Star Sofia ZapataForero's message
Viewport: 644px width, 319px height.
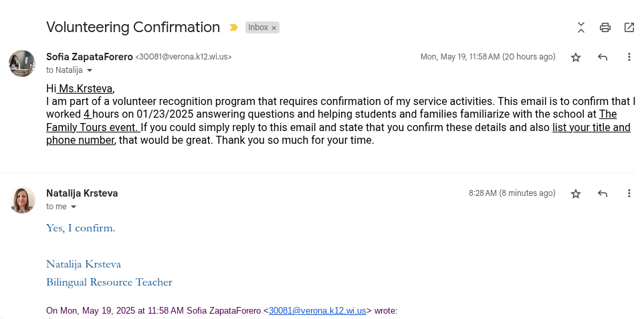pos(576,58)
